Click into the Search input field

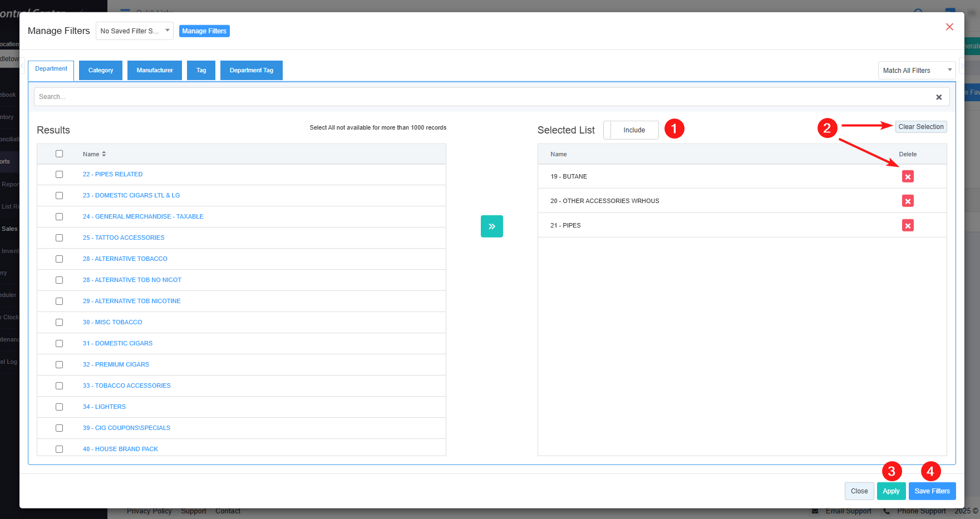pyautogui.click(x=479, y=97)
